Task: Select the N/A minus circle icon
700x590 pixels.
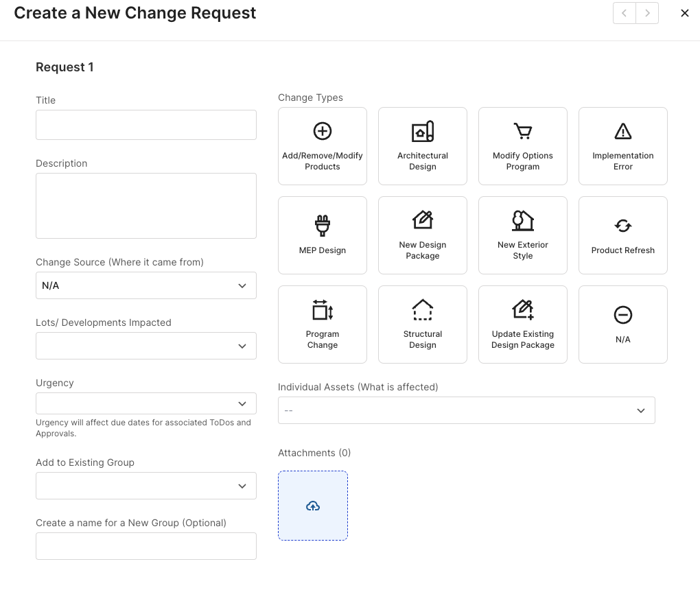Action: (x=622, y=315)
